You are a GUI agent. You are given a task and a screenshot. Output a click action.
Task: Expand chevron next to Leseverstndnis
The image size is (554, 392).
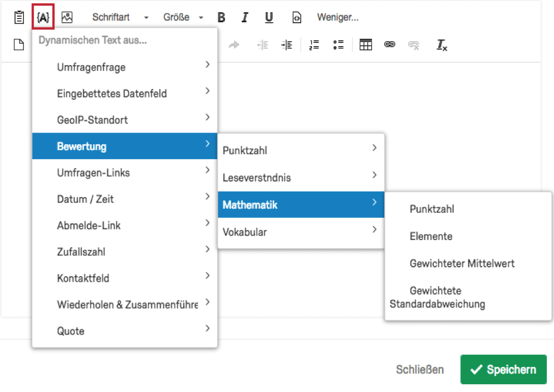[375, 175]
